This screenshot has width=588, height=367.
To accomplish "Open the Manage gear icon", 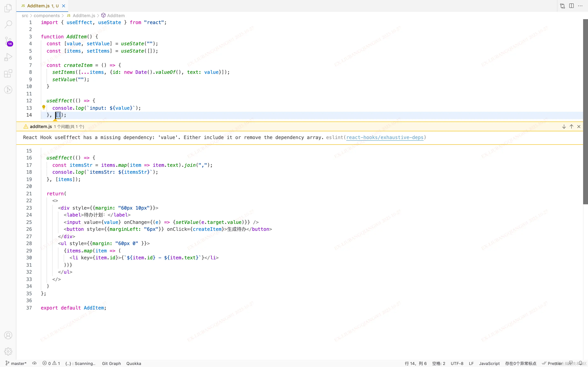I will (8, 351).
